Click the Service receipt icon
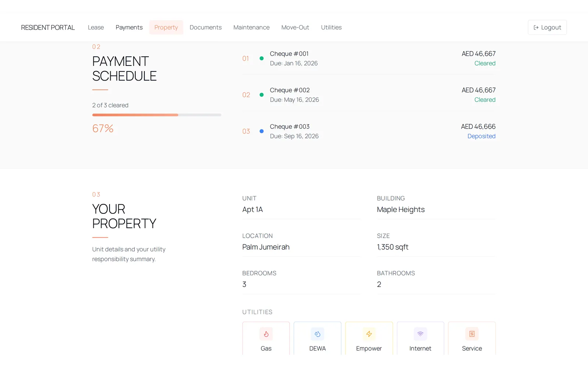Viewport: 588px width, 368px height. point(472,334)
